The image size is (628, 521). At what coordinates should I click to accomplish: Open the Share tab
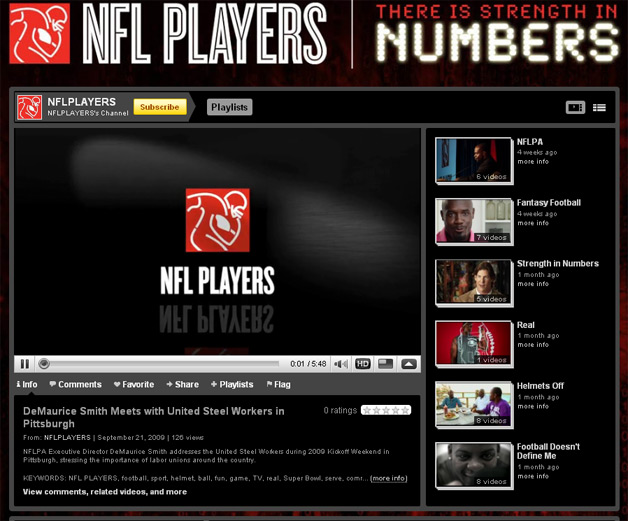[183, 384]
